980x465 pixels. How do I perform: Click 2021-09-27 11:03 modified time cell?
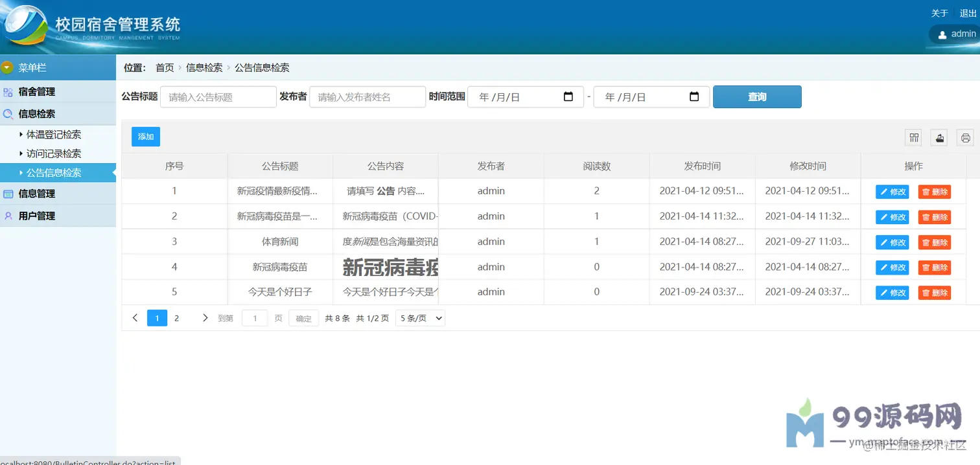808,242
